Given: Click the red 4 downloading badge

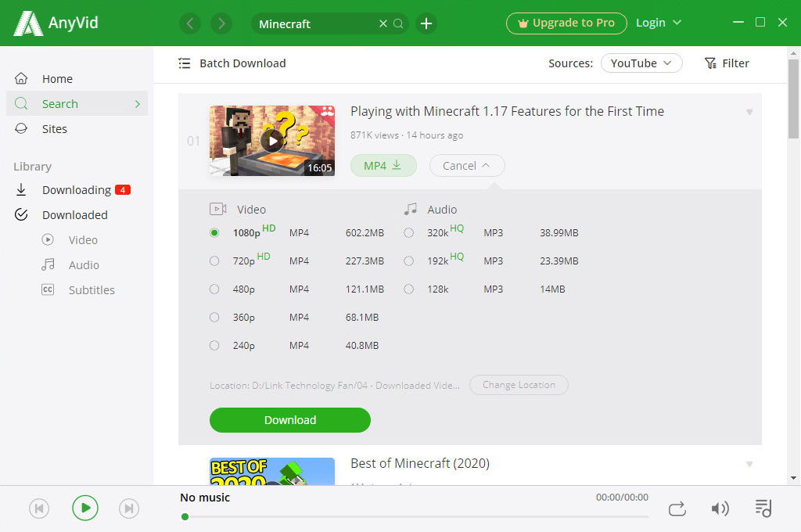Looking at the screenshot, I should [123, 189].
